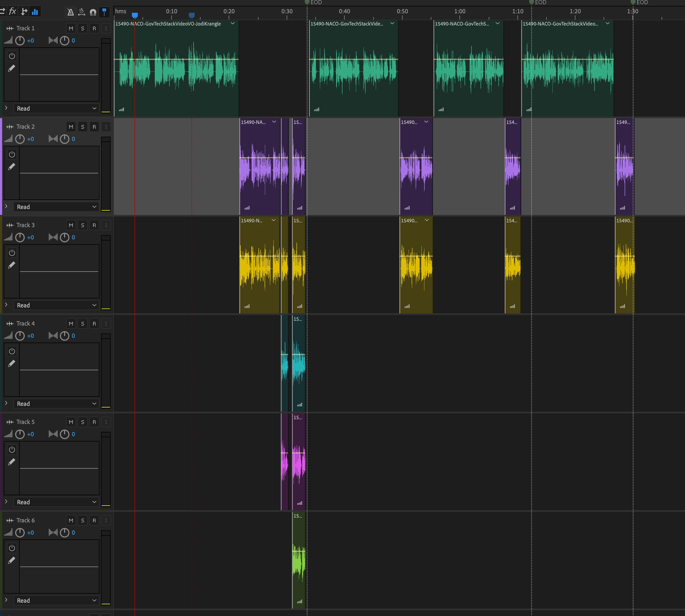Open Track 6 Read automation mode dropdown
Image resolution: width=685 pixels, height=616 pixels.
pyautogui.click(x=56, y=600)
